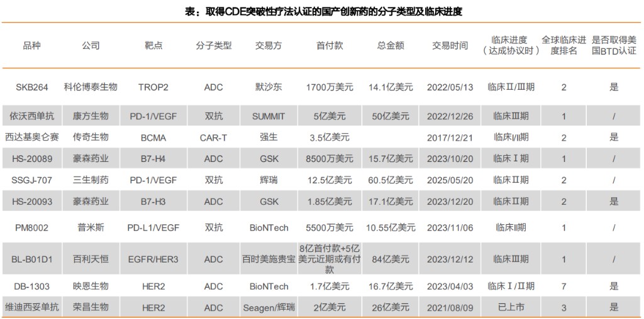Click the TROP2 target cell
The image size is (644, 319).
pos(153,87)
